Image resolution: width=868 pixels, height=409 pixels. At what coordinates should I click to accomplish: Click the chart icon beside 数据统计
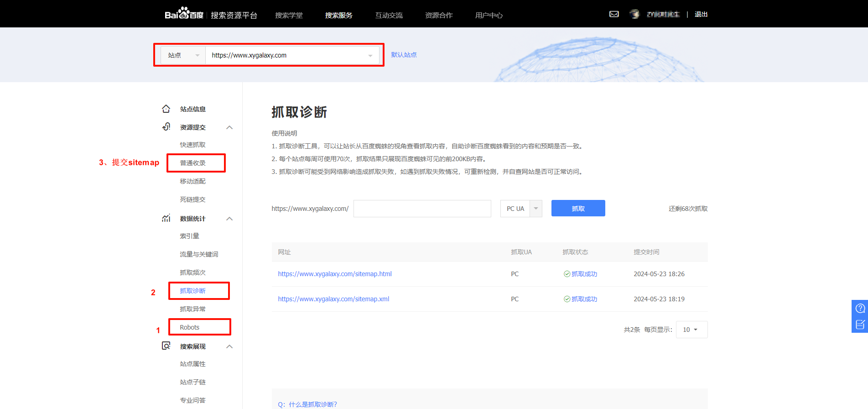click(x=166, y=218)
